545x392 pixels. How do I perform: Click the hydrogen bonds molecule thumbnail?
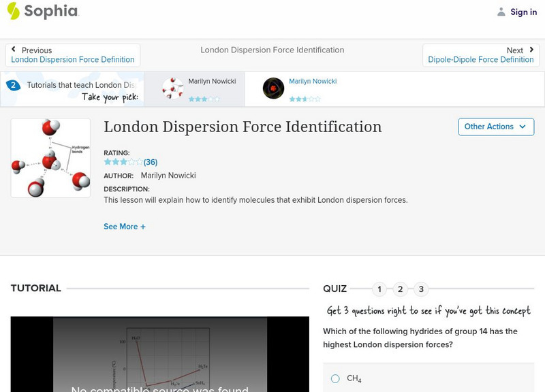click(50, 158)
